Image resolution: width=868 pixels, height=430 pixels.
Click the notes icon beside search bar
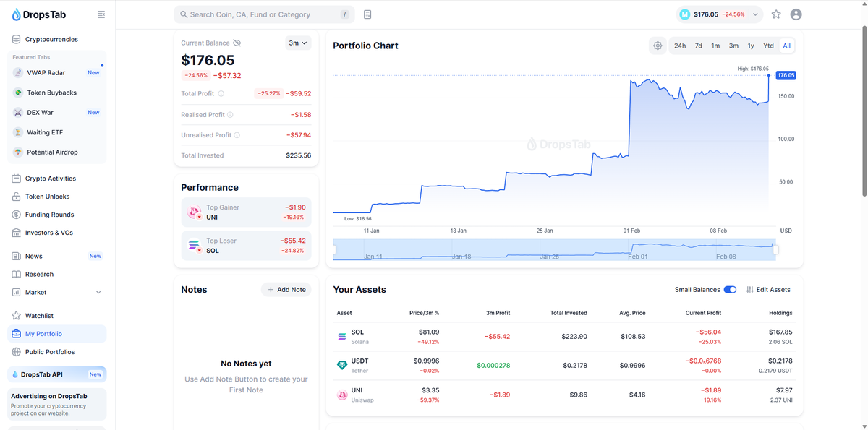[x=367, y=14]
